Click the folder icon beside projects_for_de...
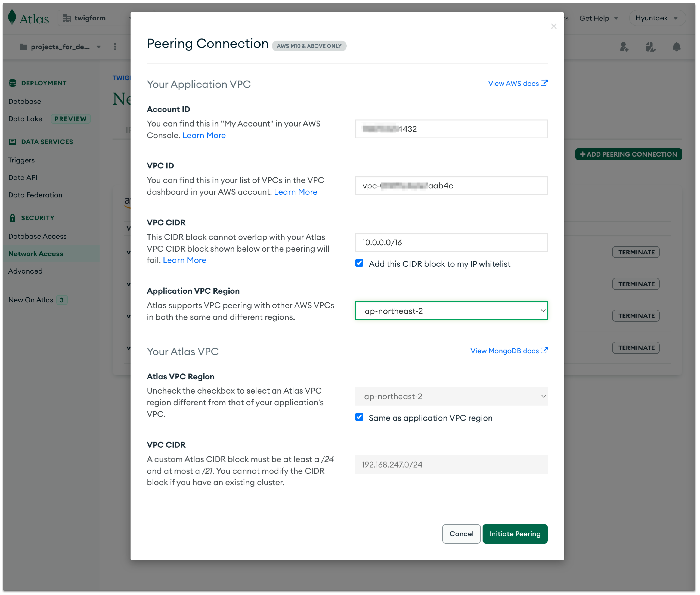This screenshot has height=595, width=700. [23, 47]
